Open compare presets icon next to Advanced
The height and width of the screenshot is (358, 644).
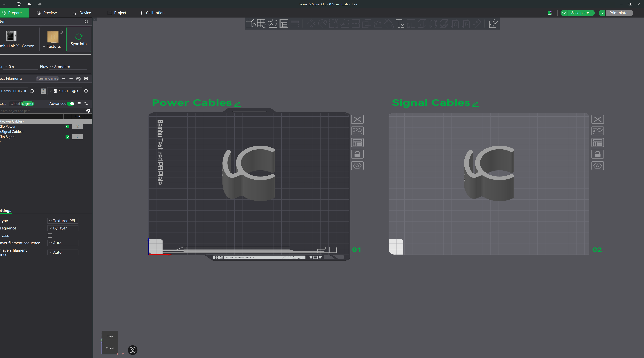point(86,103)
